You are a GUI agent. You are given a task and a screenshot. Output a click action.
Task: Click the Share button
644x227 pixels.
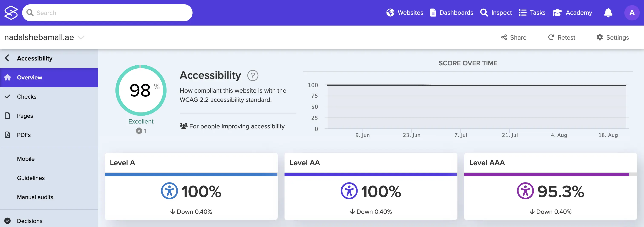coord(514,37)
